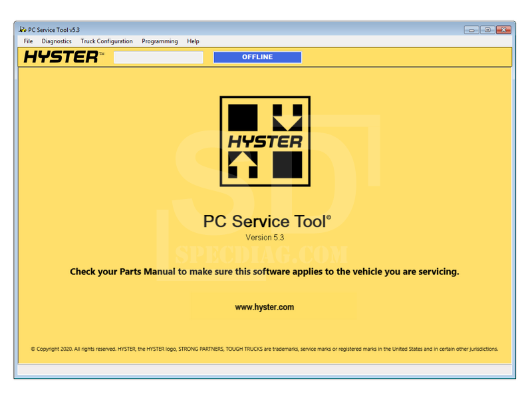Click the PC Service Tool heading text
Screen dimensions: 532x400
(266, 222)
